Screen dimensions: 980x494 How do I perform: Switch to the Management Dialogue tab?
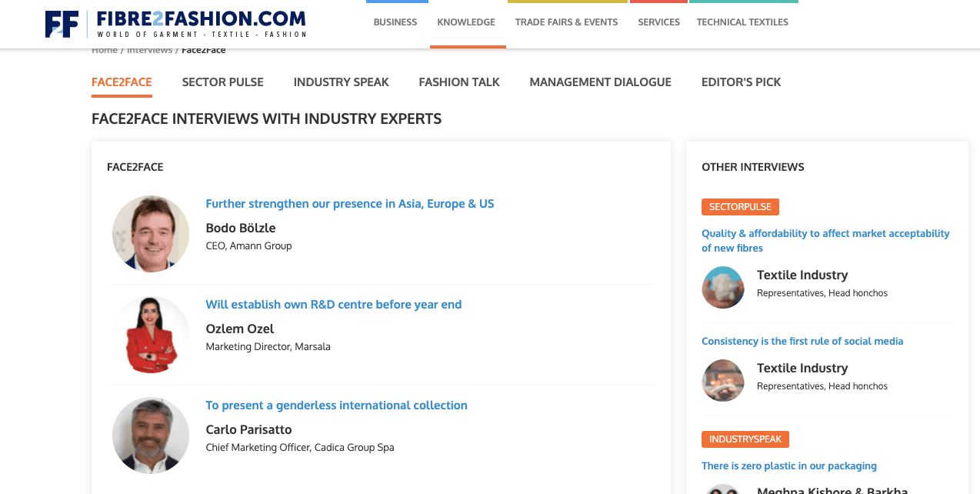click(x=600, y=82)
